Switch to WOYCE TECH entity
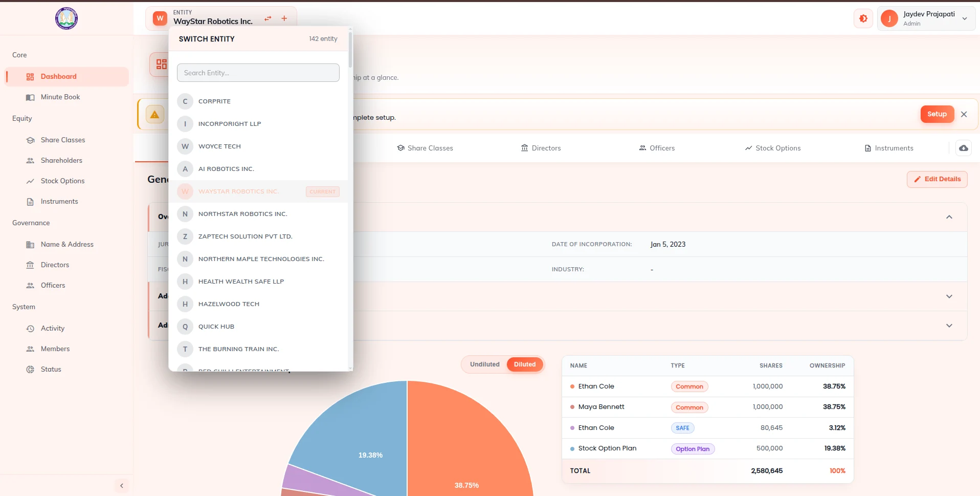Screen dimensions: 980x496 pos(258,146)
